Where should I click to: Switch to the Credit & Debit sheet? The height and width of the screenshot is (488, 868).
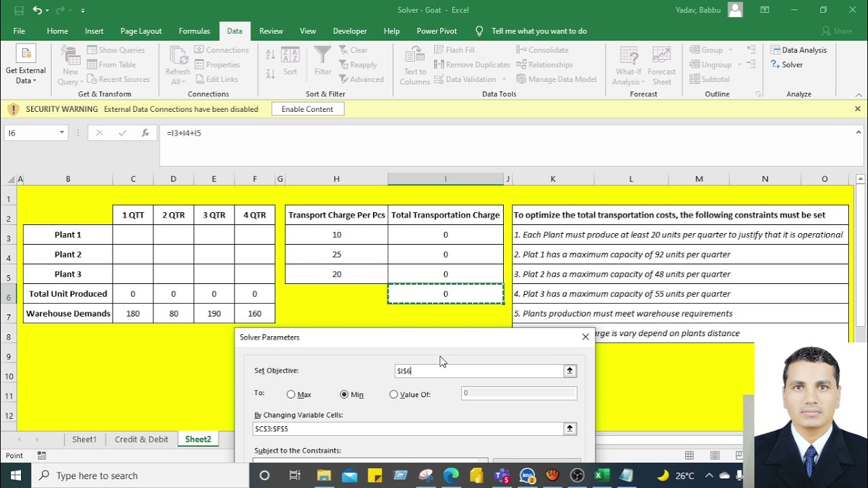click(x=141, y=439)
